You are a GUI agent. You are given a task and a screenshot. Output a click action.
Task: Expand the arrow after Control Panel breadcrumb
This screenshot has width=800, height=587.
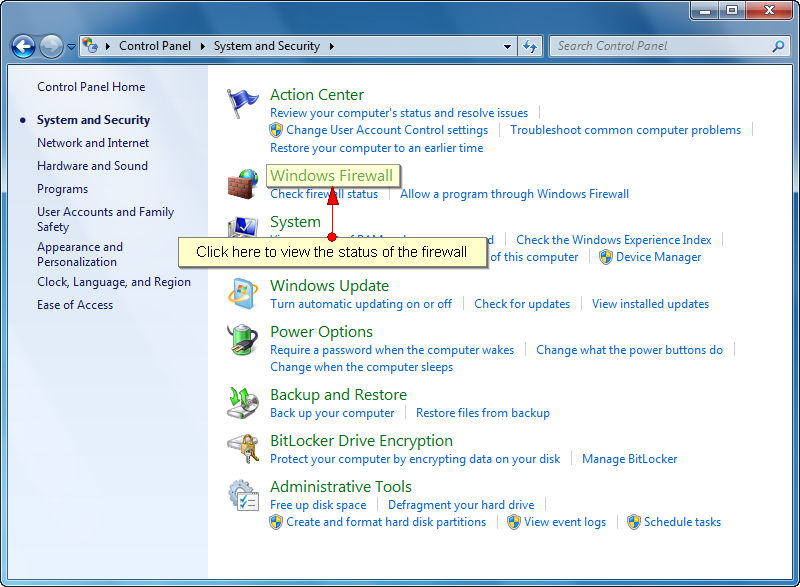tap(203, 46)
